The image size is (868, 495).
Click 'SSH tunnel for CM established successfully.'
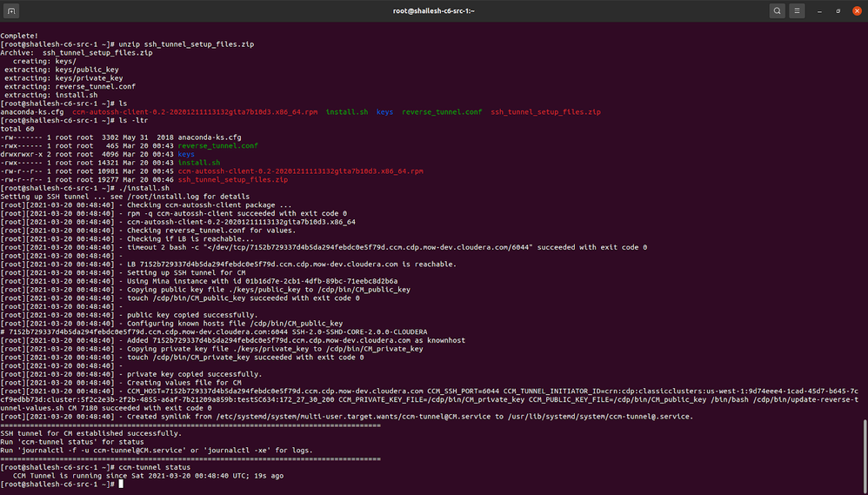tap(90, 433)
